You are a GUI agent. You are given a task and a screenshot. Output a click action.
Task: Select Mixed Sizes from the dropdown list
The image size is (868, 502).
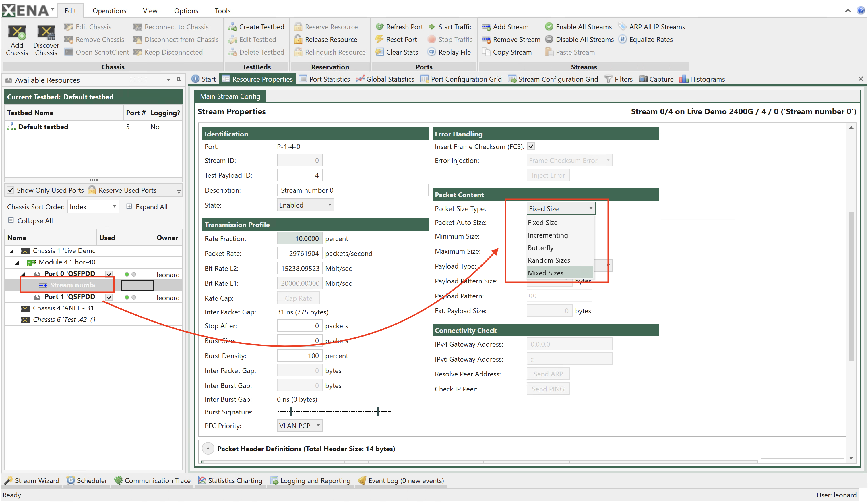tap(560, 273)
